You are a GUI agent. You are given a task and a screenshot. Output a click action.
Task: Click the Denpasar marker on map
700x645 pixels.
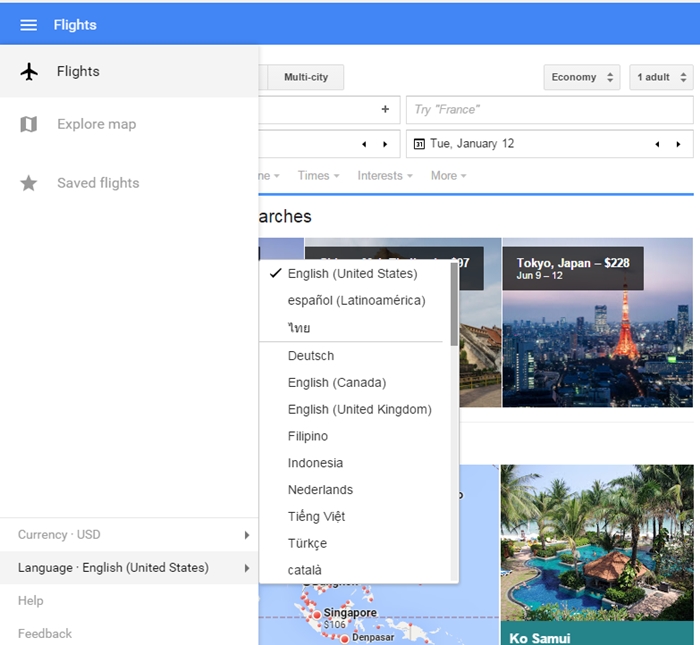(345, 639)
